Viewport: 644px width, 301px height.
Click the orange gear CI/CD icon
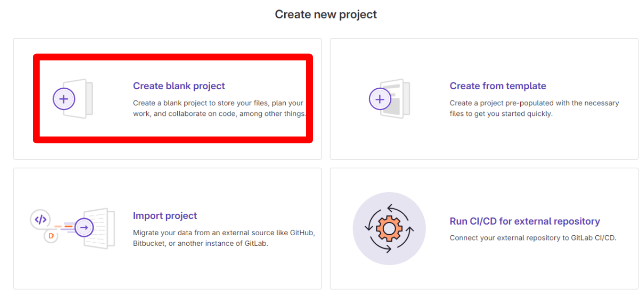click(389, 228)
